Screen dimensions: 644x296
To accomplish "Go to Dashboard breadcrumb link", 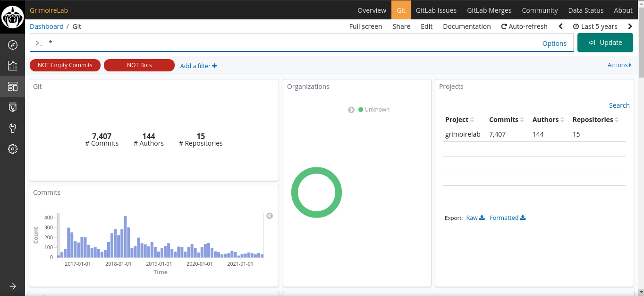I will coord(46,26).
